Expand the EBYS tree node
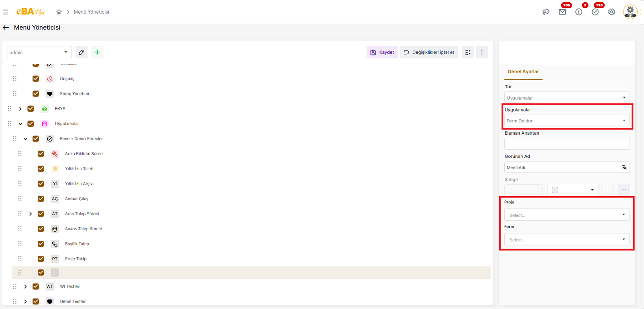 20,109
